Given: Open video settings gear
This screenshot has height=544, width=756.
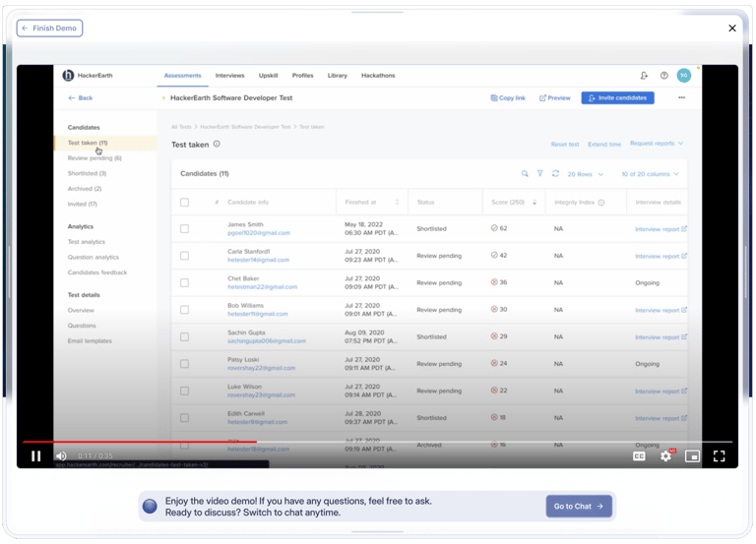Looking at the screenshot, I should click(665, 456).
